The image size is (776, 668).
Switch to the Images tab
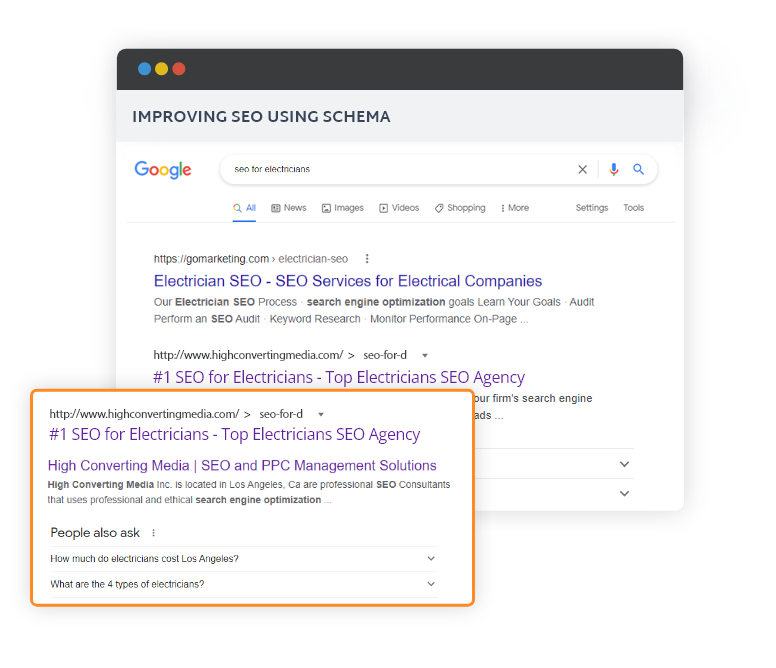342,208
